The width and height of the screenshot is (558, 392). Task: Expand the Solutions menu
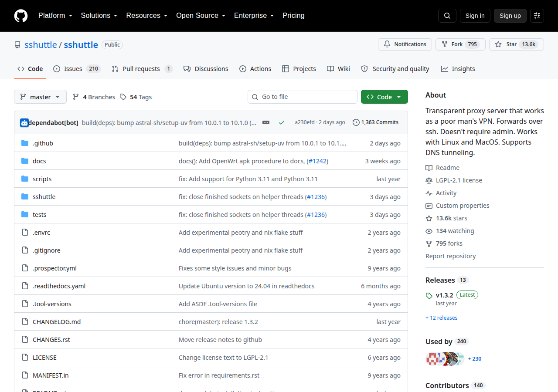tap(99, 16)
